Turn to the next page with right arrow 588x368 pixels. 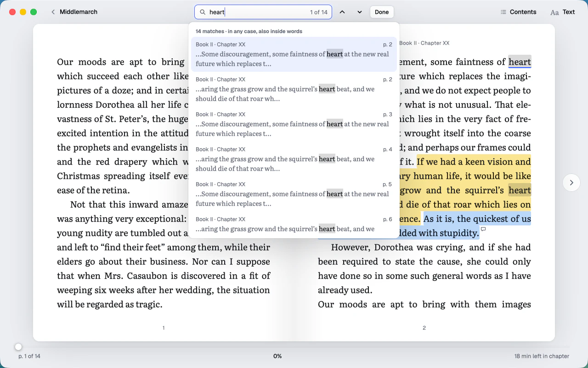pos(571,183)
